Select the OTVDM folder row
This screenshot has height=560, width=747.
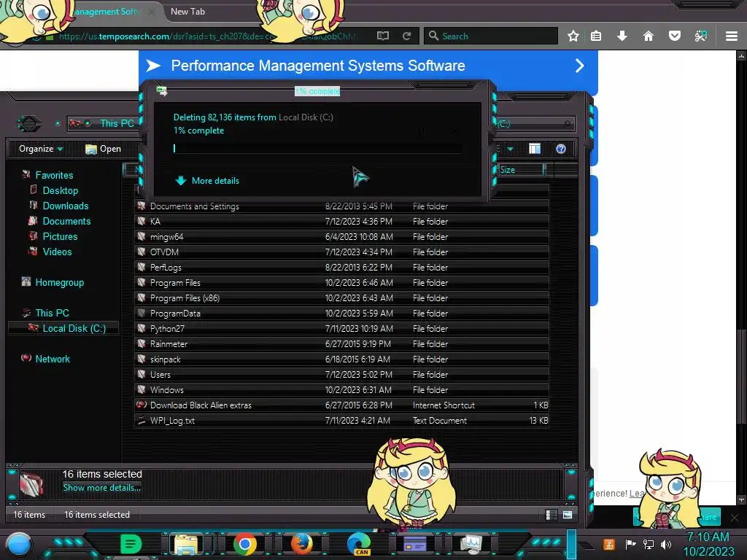click(341, 252)
